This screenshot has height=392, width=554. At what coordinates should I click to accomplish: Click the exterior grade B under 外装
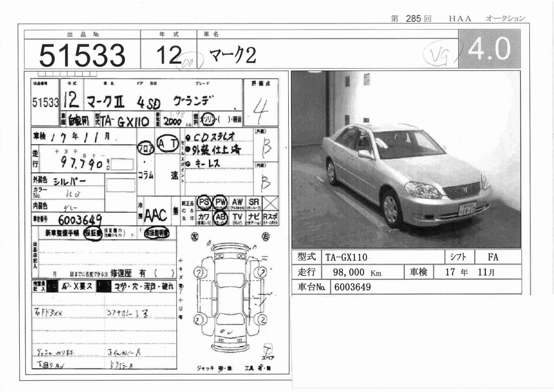tap(265, 146)
